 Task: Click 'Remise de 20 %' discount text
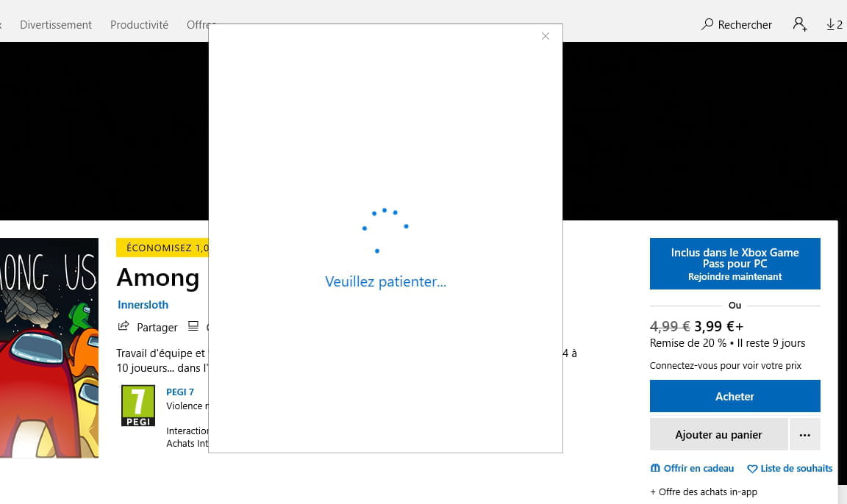(x=687, y=343)
